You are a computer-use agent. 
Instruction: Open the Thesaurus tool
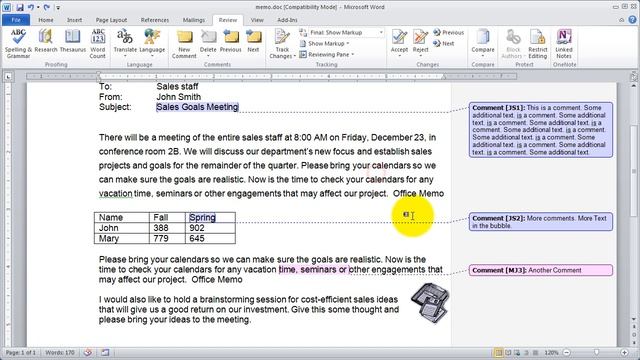73,41
